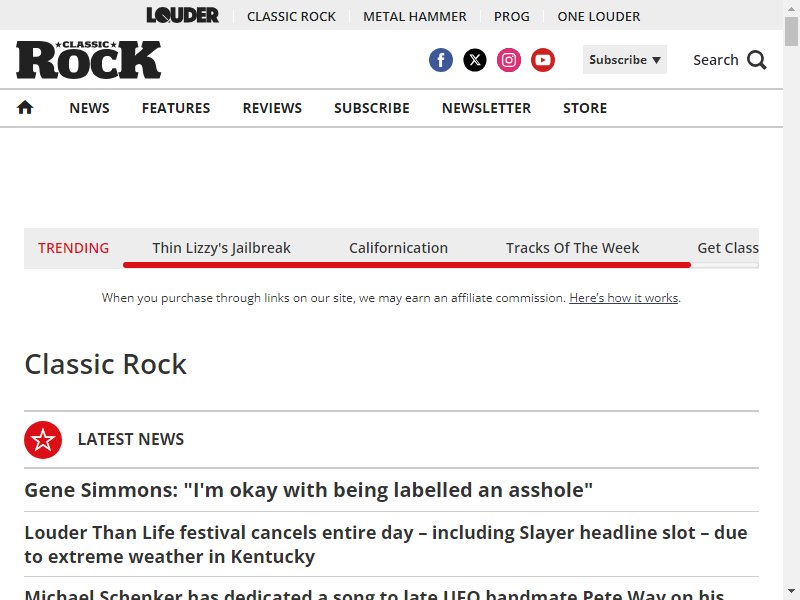Click the Classic Rock logo

[88, 60]
